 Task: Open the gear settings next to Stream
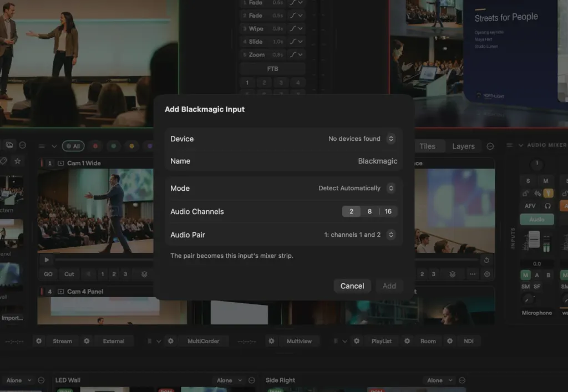(x=39, y=341)
